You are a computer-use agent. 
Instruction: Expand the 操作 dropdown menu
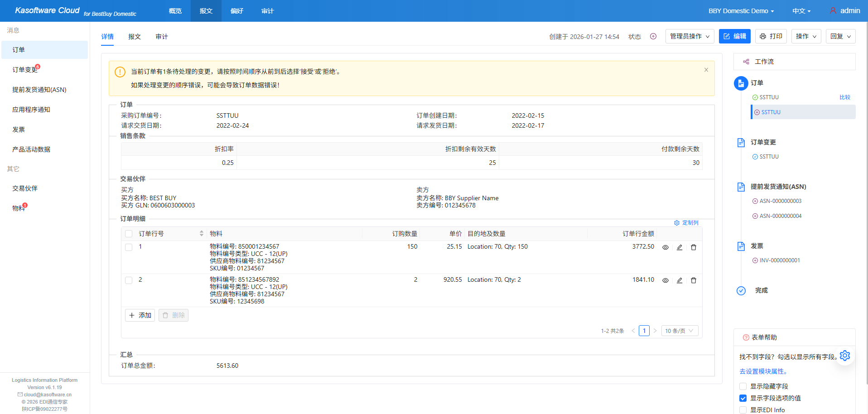pos(805,36)
